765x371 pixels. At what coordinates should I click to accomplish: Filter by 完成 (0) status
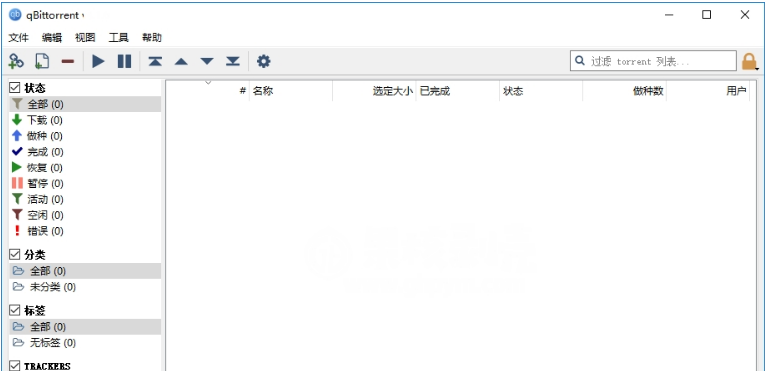coord(85,152)
